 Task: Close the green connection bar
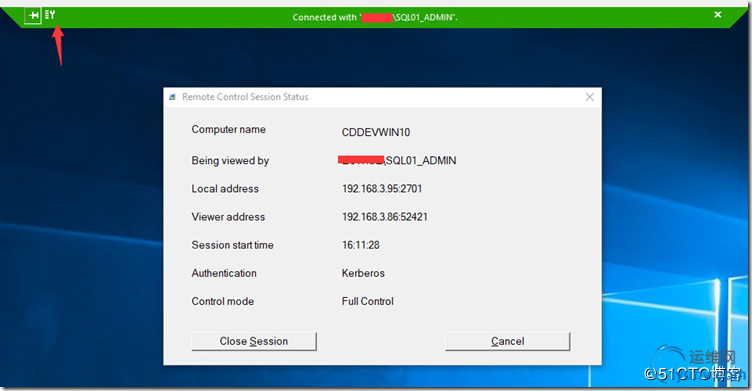click(717, 15)
